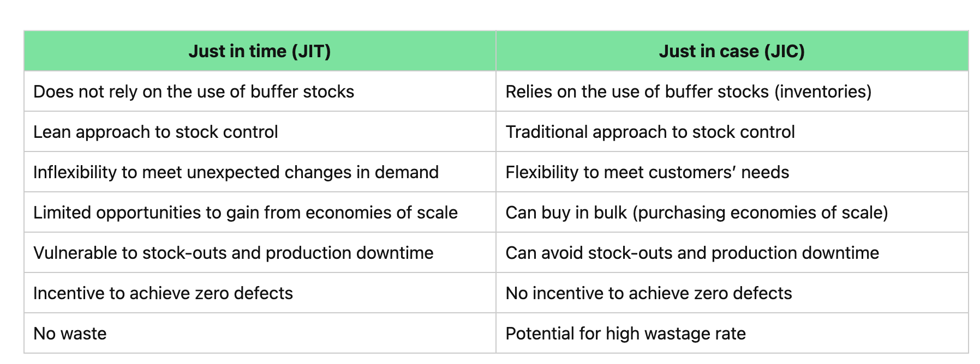Select 'Traditional approach to stock control' cell
980x364 pixels.
650,132
